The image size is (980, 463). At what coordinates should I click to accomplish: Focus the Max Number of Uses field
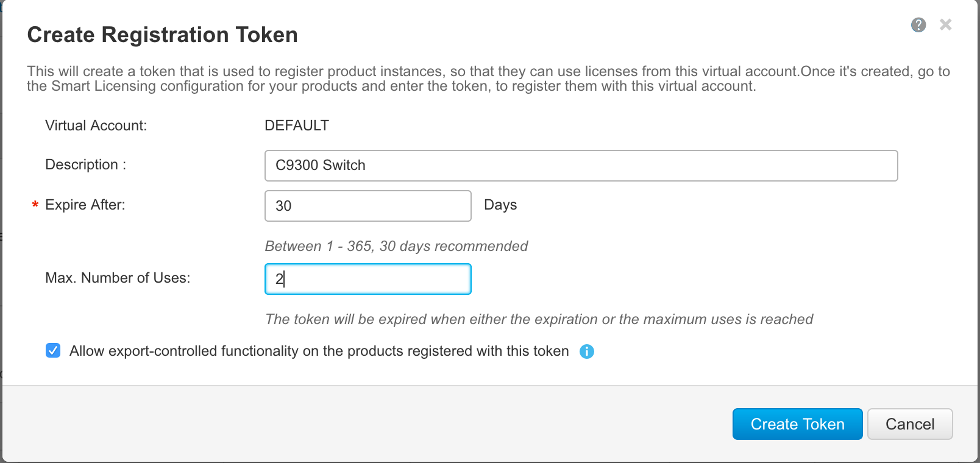[367, 278]
